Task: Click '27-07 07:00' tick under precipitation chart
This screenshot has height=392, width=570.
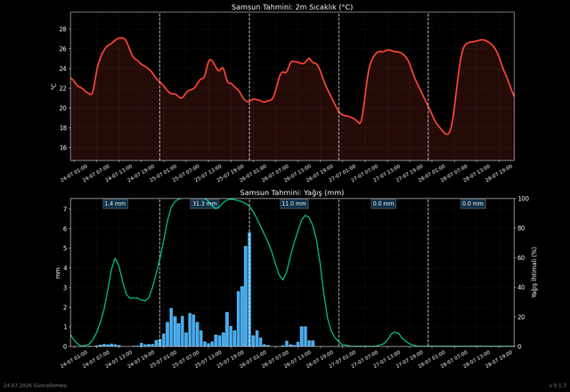Action: (364, 360)
